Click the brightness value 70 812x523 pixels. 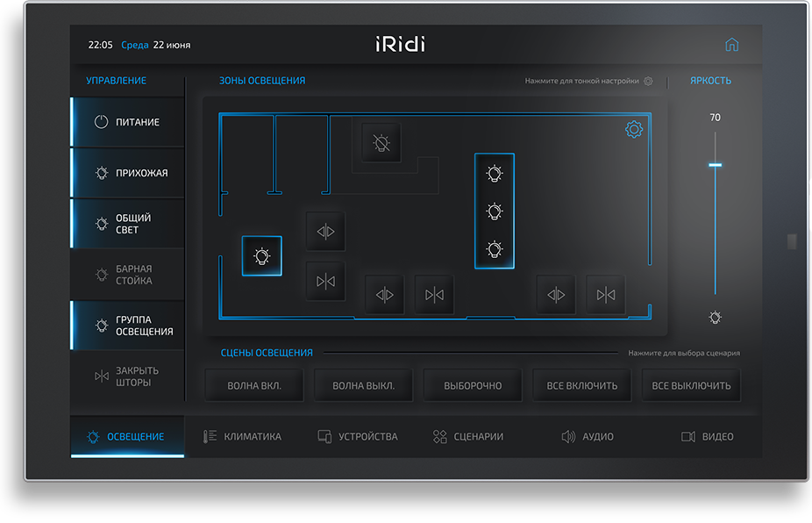[x=716, y=118]
